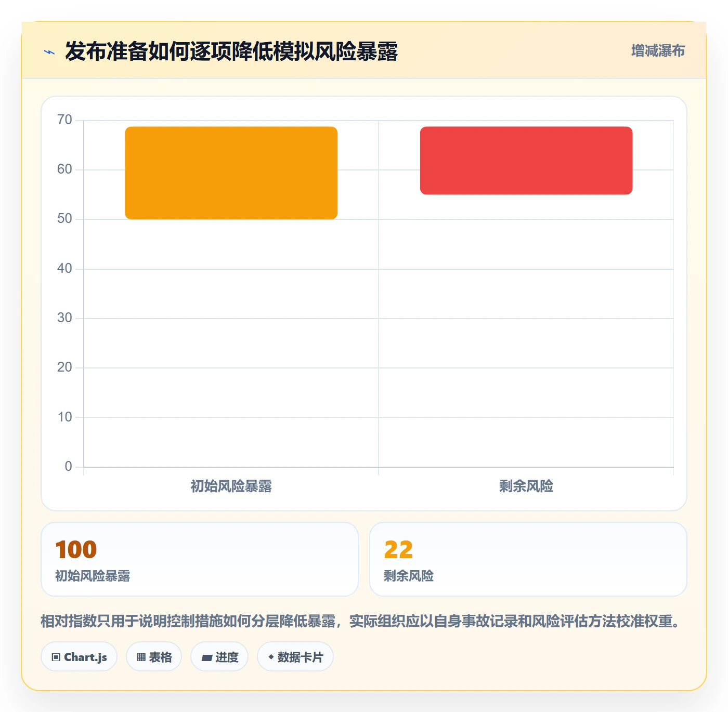Click the y-axis tick label 40
Viewport: 728px width, 712px height.
65,269
